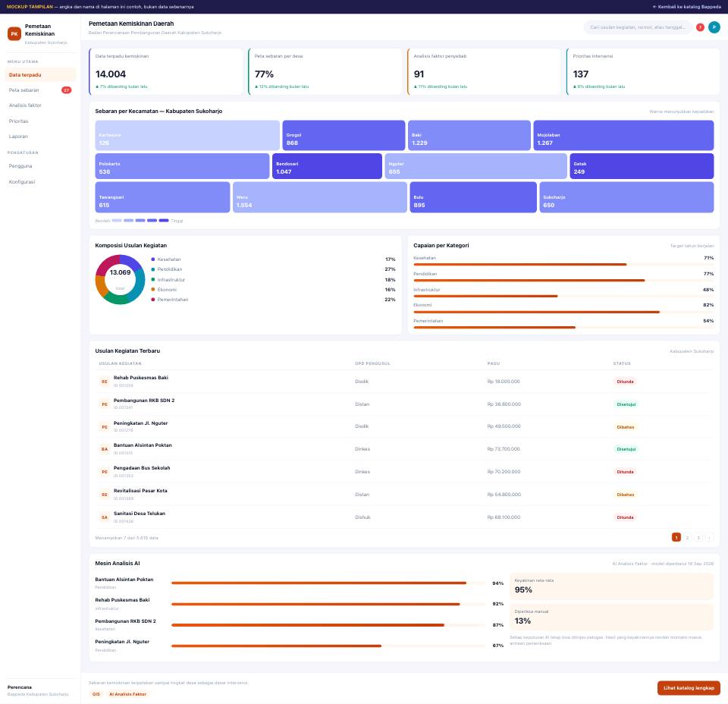Click the Data terpadu kemiskinan 14.004 card
This screenshot has height=704, width=728.
[166, 71]
